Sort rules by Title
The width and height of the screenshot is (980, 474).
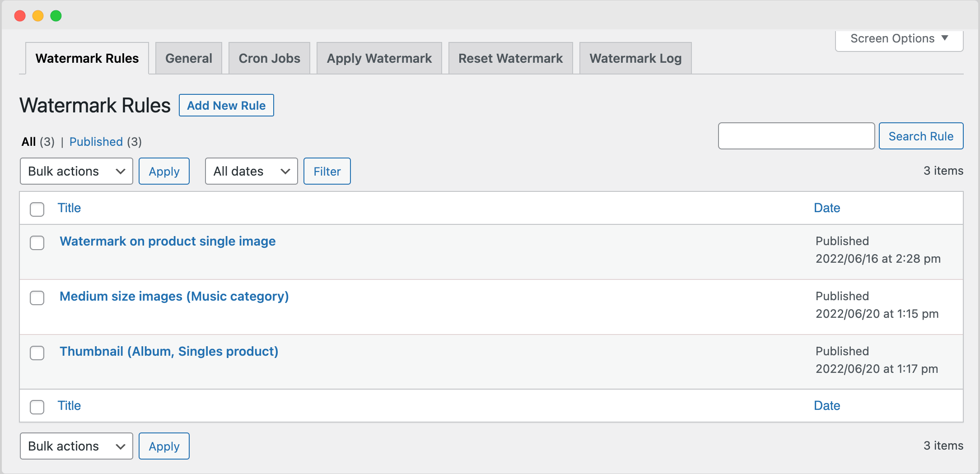coord(69,208)
